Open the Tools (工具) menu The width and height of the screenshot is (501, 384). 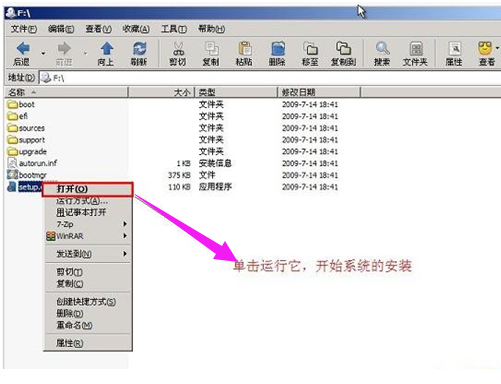click(x=174, y=29)
